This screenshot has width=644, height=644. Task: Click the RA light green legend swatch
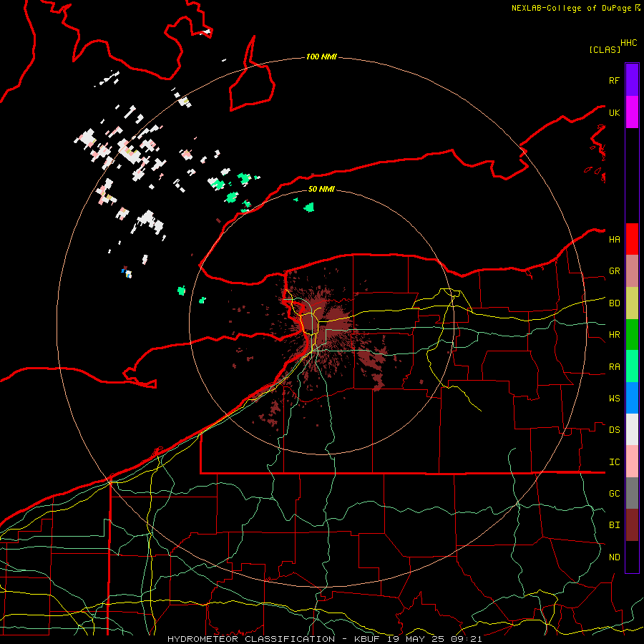[x=632, y=366]
